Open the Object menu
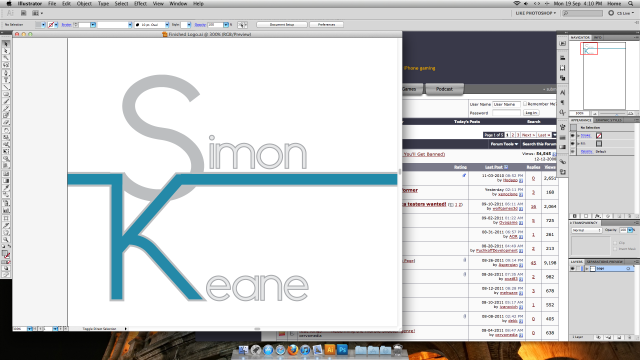640x360 pixels. [84, 4]
